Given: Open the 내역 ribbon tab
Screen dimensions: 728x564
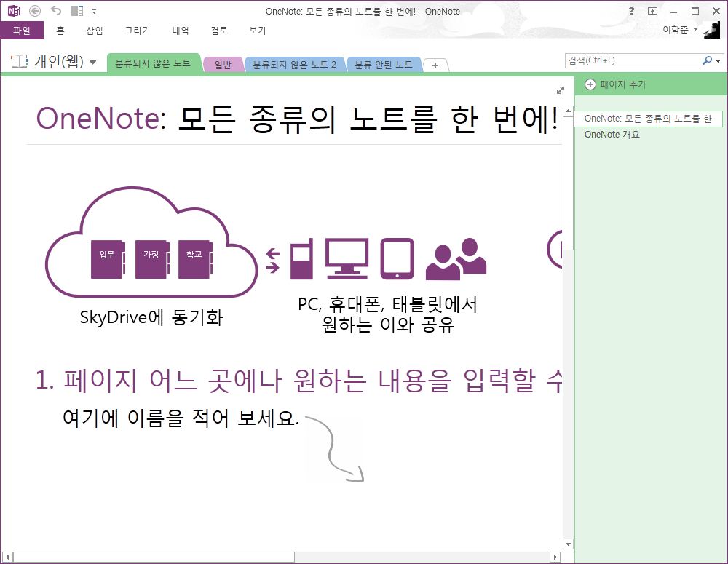Looking at the screenshot, I should click(x=180, y=31).
